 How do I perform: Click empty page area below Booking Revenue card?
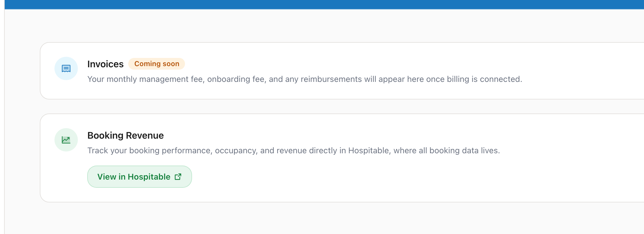[x=322, y=218]
